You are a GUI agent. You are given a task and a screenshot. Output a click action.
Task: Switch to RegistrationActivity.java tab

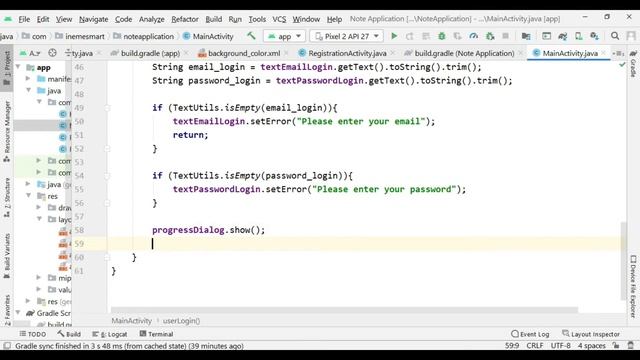347,53
